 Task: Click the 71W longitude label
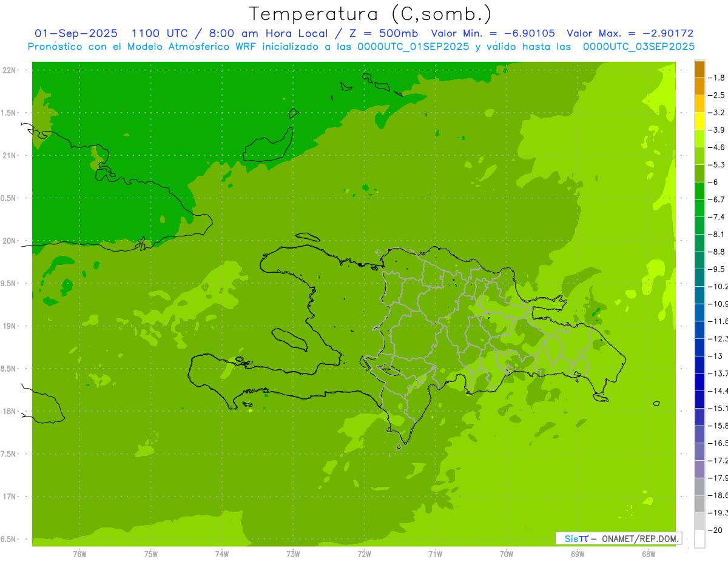435,554
